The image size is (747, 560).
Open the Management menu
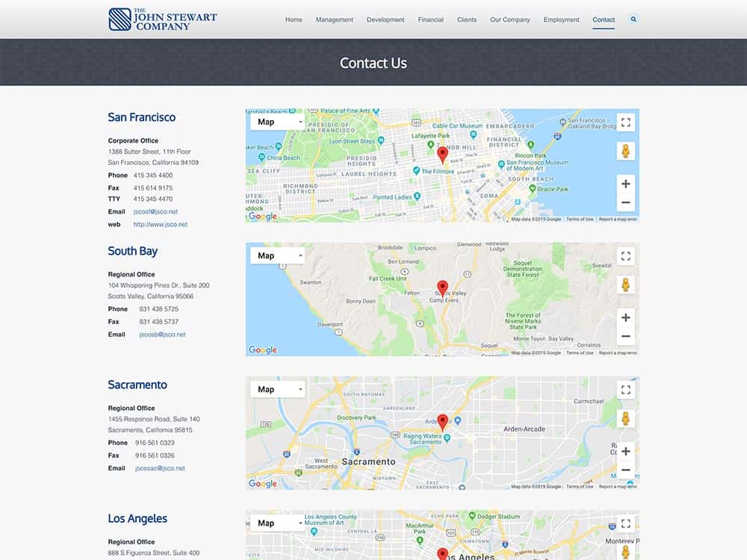pos(335,19)
